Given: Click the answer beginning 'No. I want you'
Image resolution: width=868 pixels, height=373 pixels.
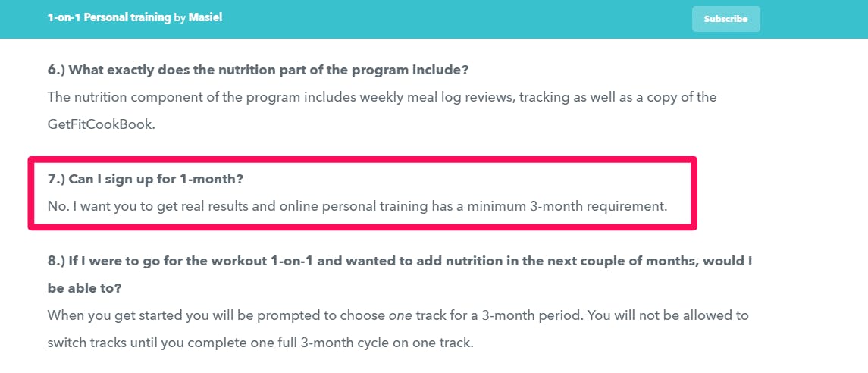Looking at the screenshot, I should (x=358, y=207).
